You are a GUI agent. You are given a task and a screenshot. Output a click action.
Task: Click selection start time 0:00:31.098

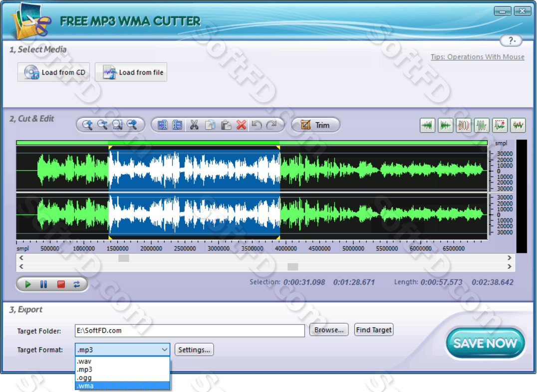304,282
